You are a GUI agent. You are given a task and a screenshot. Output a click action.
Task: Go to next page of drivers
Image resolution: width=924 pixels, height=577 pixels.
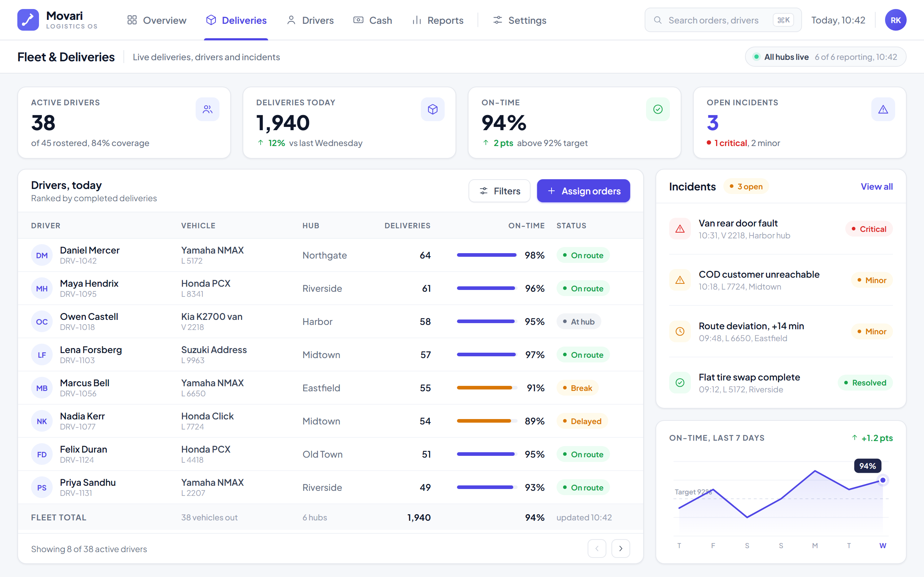point(621,549)
